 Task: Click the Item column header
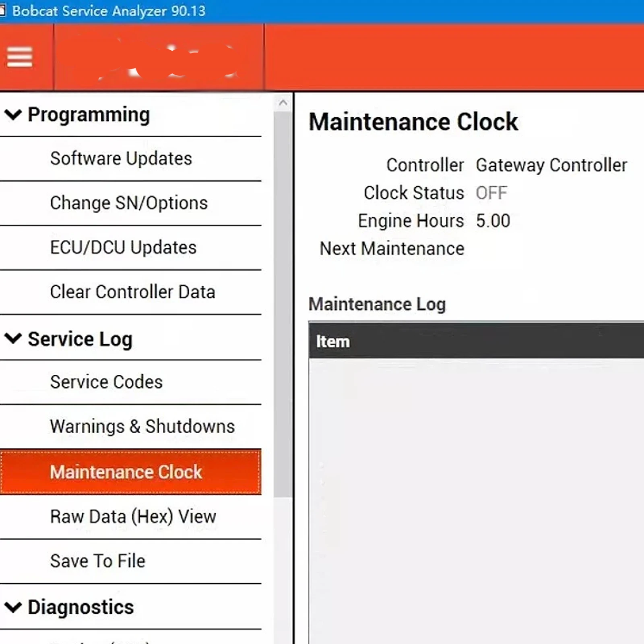476,341
